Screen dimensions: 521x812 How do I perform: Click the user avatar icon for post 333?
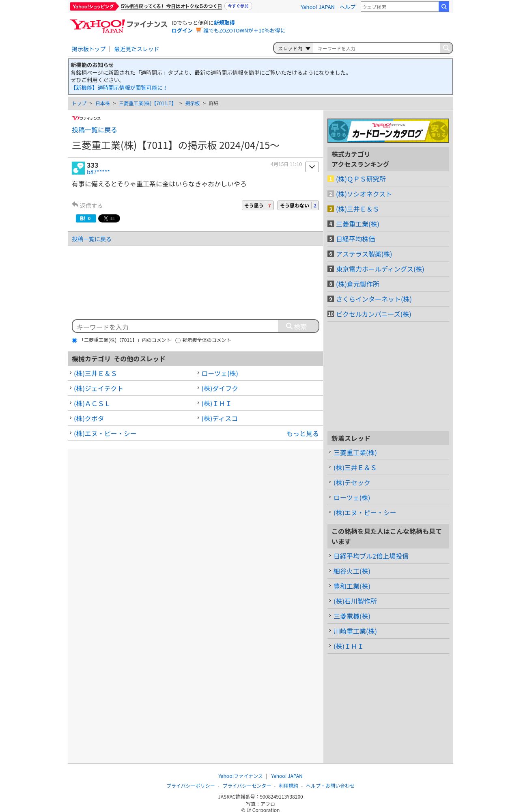(78, 168)
